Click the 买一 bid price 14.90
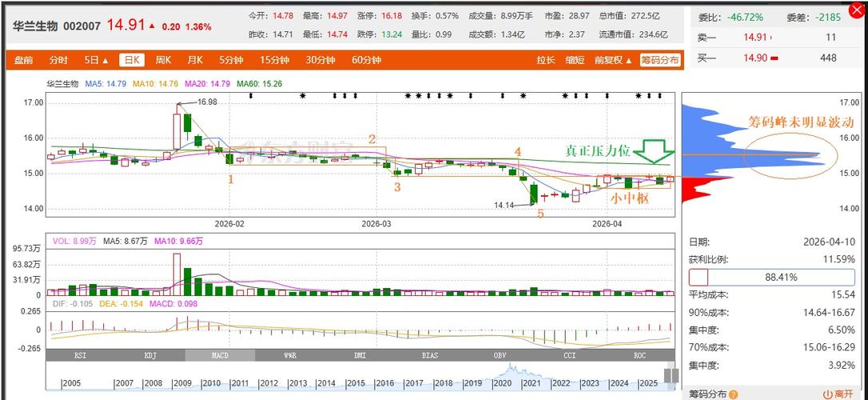868x400 pixels. (x=755, y=58)
